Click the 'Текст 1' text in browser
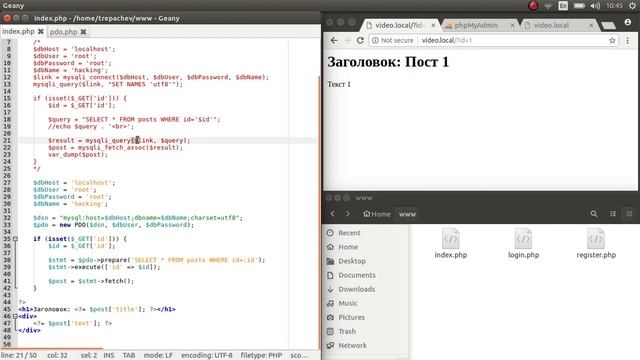 click(x=339, y=84)
